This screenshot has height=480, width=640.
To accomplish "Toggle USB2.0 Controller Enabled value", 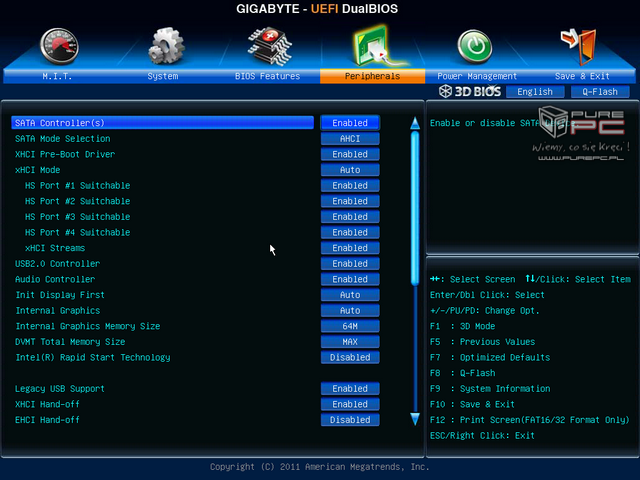I will pyautogui.click(x=350, y=264).
